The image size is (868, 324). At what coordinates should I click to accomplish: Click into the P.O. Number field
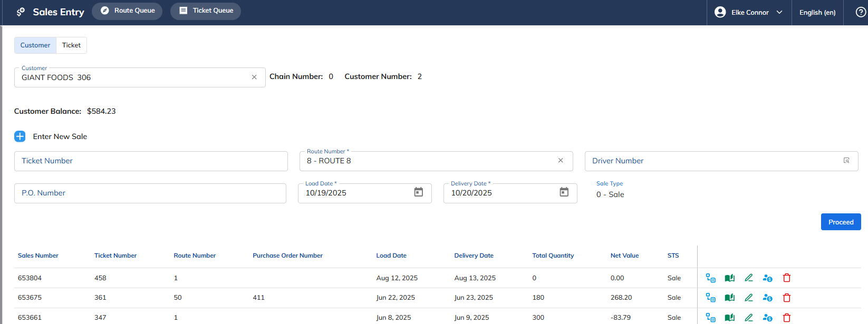pyautogui.click(x=150, y=193)
